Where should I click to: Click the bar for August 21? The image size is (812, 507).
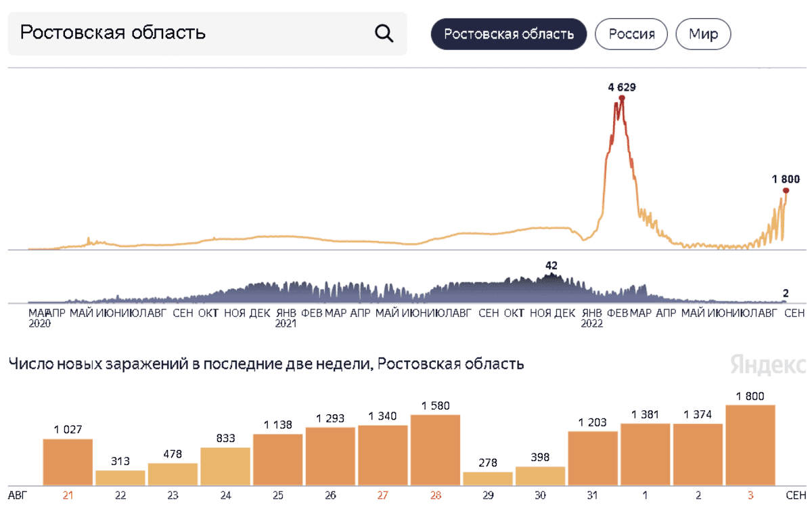[x=68, y=462]
